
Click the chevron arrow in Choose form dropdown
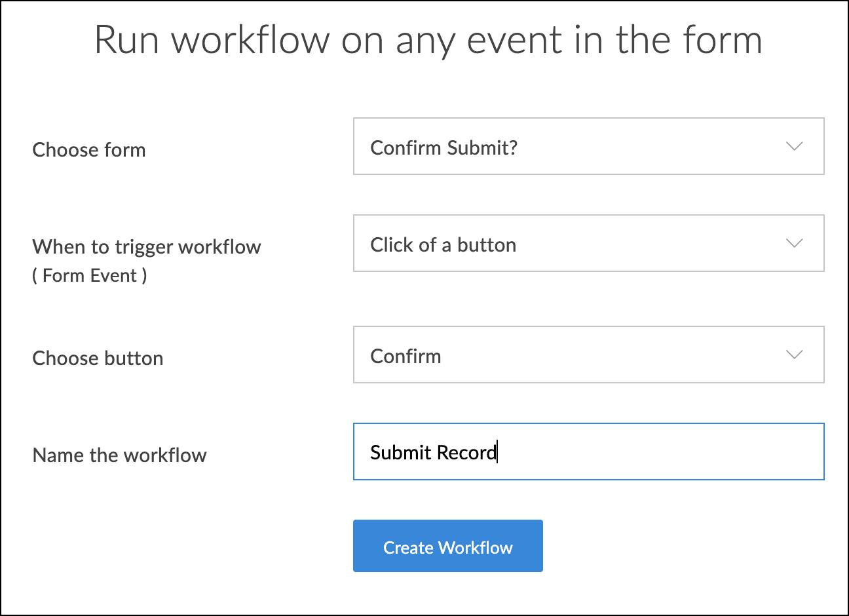[794, 146]
